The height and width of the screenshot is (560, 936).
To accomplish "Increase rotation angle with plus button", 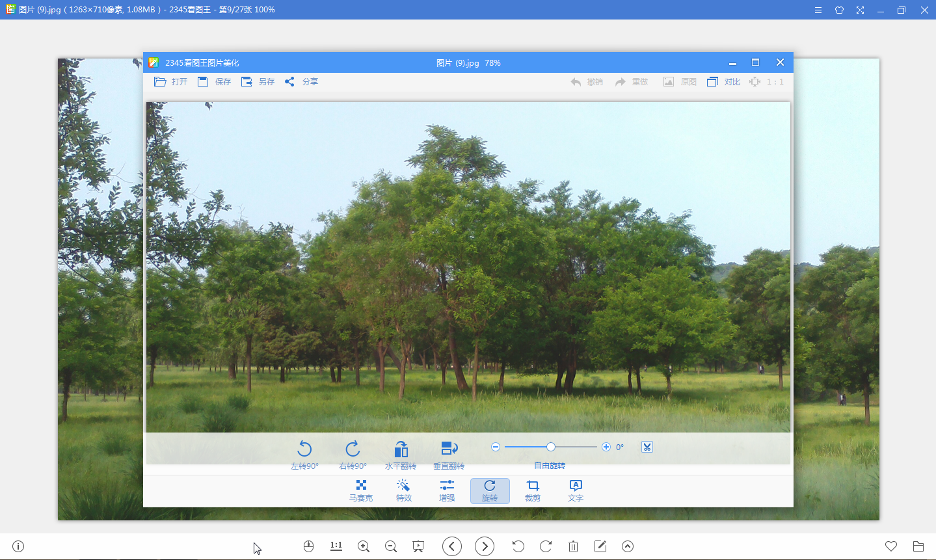I will pyautogui.click(x=606, y=447).
